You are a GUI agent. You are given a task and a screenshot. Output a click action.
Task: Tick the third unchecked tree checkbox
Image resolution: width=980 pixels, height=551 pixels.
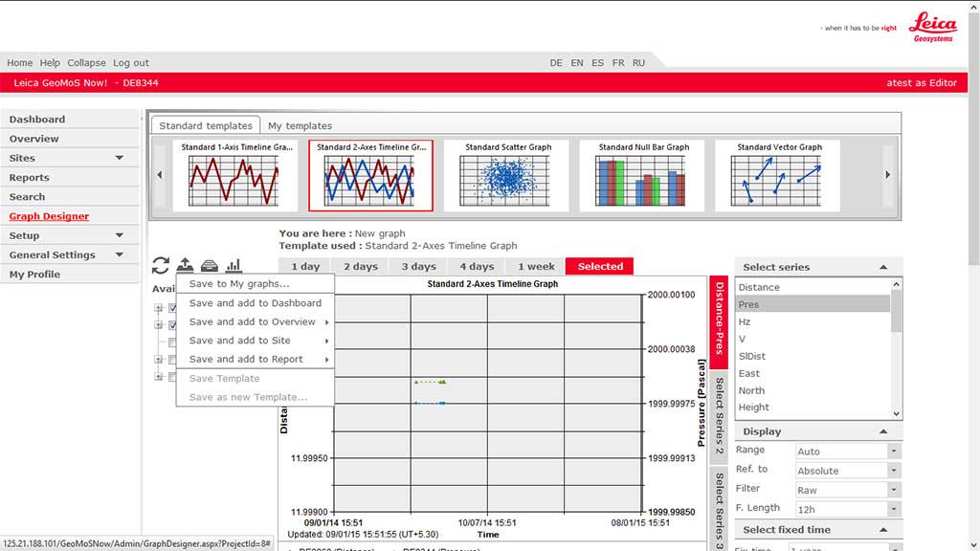[x=172, y=342]
